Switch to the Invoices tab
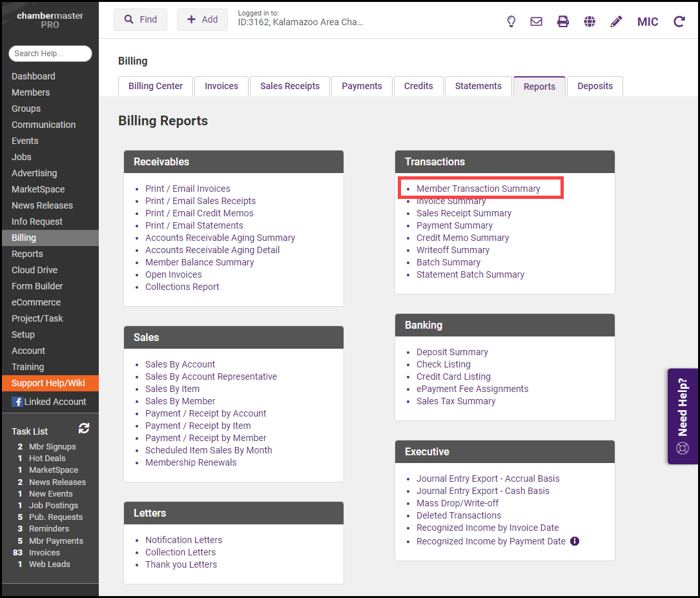The image size is (700, 598). point(221,86)
